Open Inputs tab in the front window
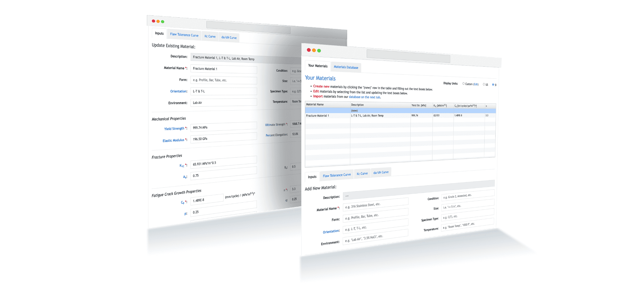The height and width of the screenshot is (285, 644). click(312, 177)
